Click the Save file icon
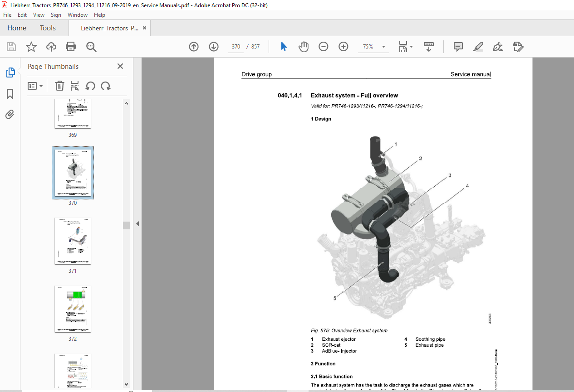Image resolution: width=574 pixels, height=392 pixels. [11, 46]
